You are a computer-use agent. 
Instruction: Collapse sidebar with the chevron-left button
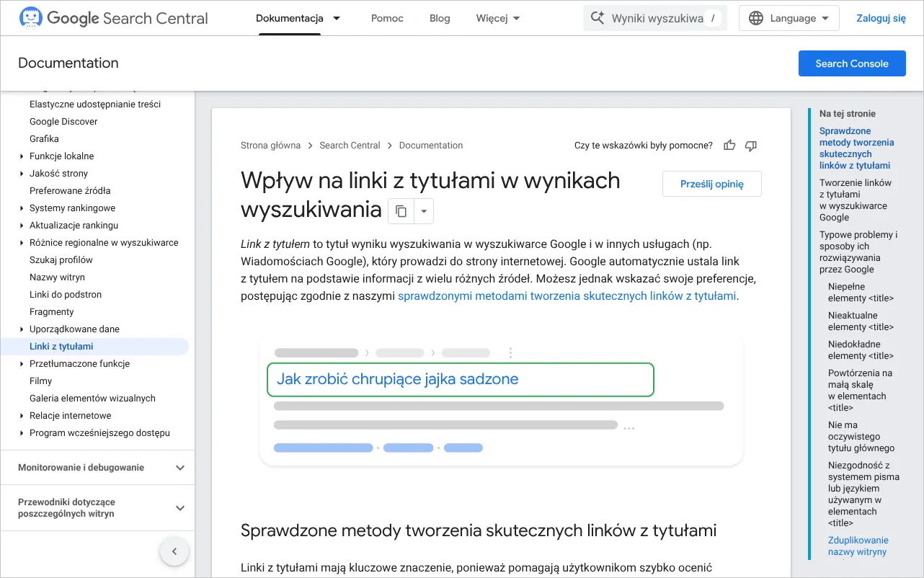[174, 552]
